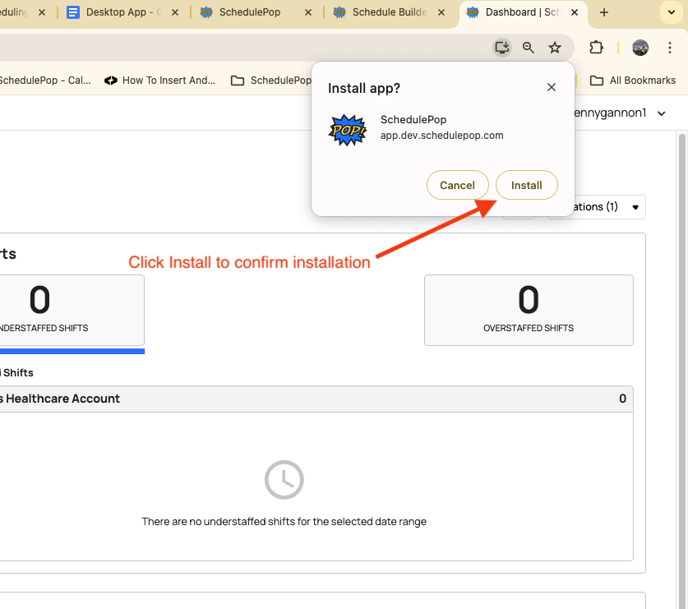Click the Healthcare Account count 0
Image resolution: width=688 pixels, height=609 pixels.
click(x=622, y=398)
